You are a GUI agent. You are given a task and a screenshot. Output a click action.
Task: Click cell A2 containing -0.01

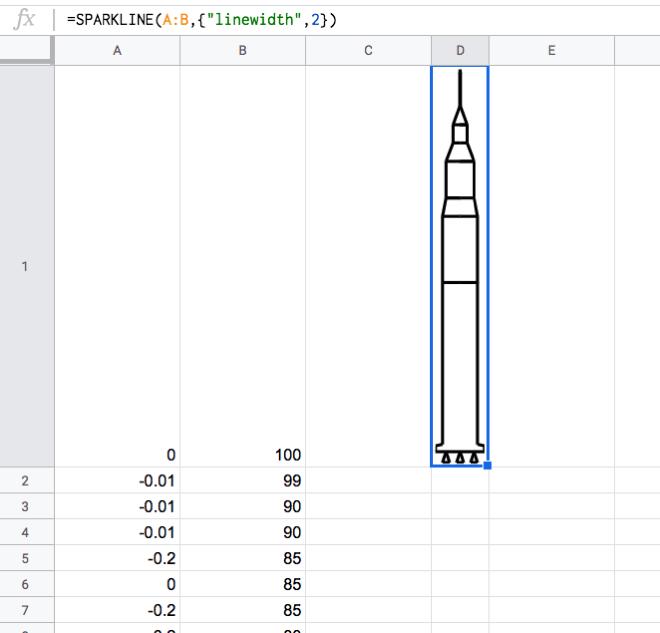pos(117,480)
